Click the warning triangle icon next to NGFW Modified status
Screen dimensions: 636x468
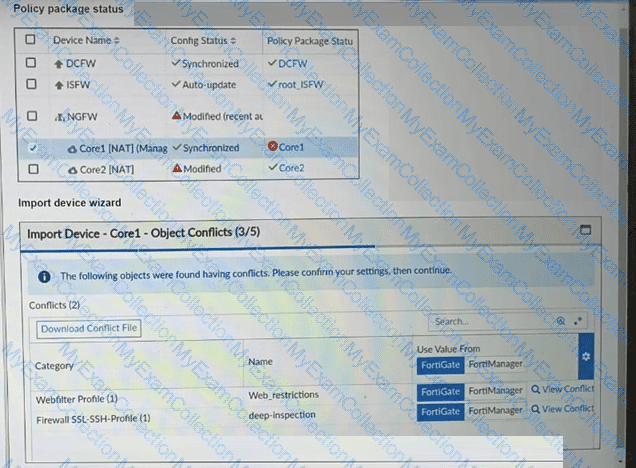176,116
